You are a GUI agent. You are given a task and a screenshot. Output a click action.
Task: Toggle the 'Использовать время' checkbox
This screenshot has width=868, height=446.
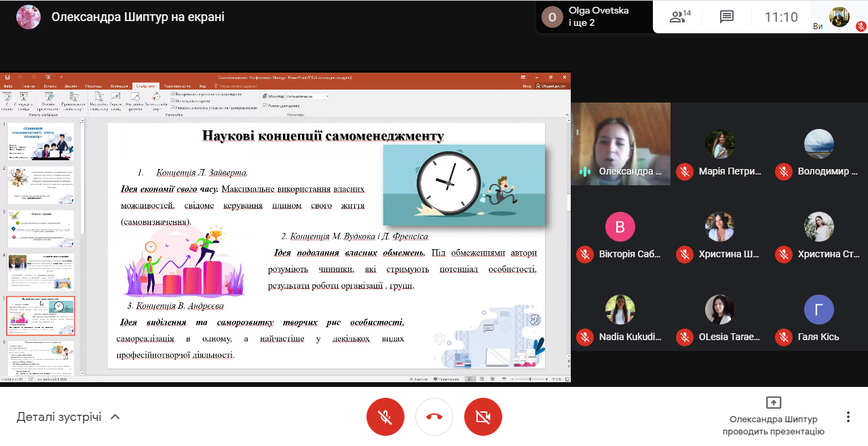[x=173, y=100]
